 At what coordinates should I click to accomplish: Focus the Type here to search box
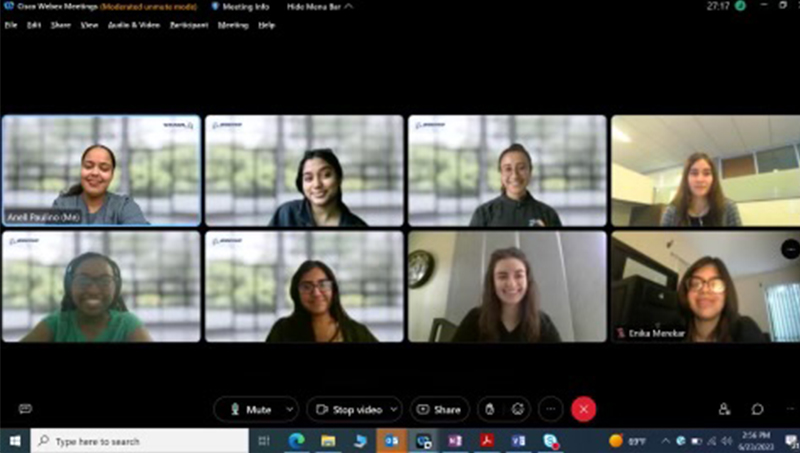click(x=140, y=441)
